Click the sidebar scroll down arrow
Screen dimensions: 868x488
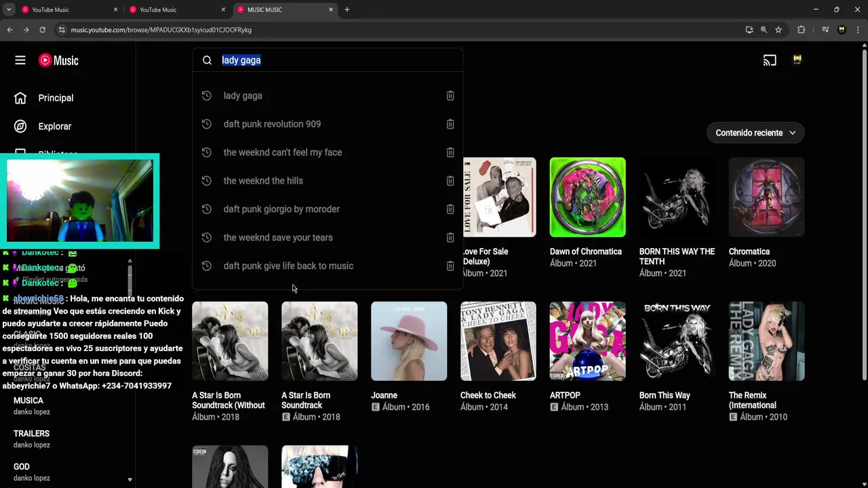pos(130,480)
